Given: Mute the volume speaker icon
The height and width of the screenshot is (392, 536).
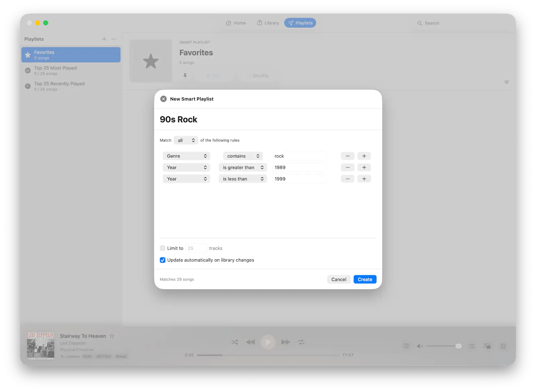Looking at the screenshot, I should pos(419,346).
